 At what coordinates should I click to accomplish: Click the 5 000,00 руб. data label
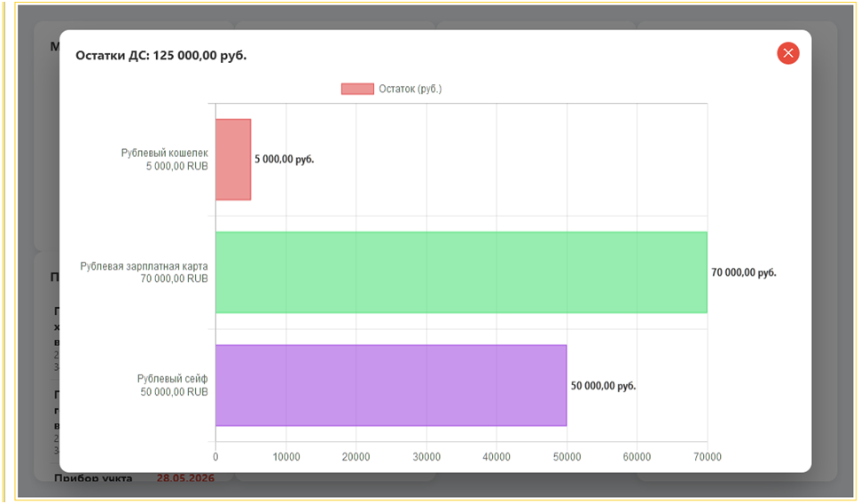[284, 159]
